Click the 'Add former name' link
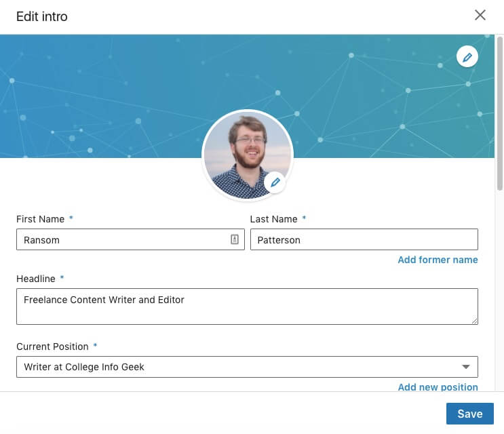This screenshot has height=434, width=504. click(438, 260)
